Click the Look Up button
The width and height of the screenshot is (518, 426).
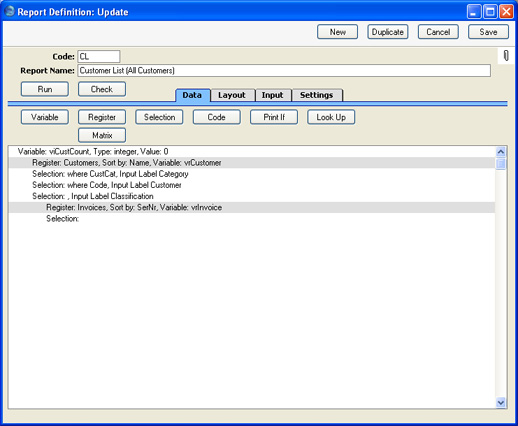(x=331, y=117)
